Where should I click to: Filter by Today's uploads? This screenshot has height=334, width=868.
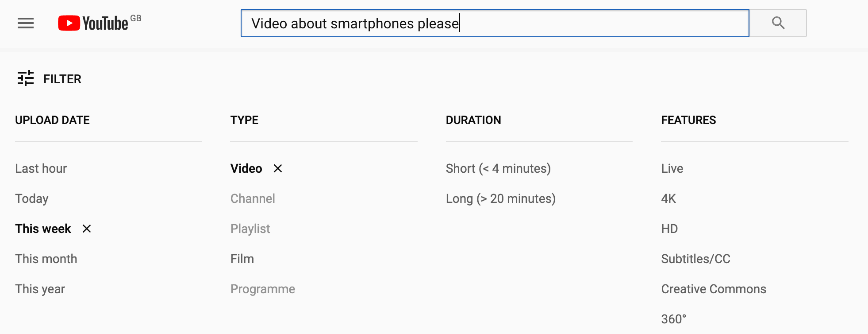pyautogui.click(x=31, y=198)
